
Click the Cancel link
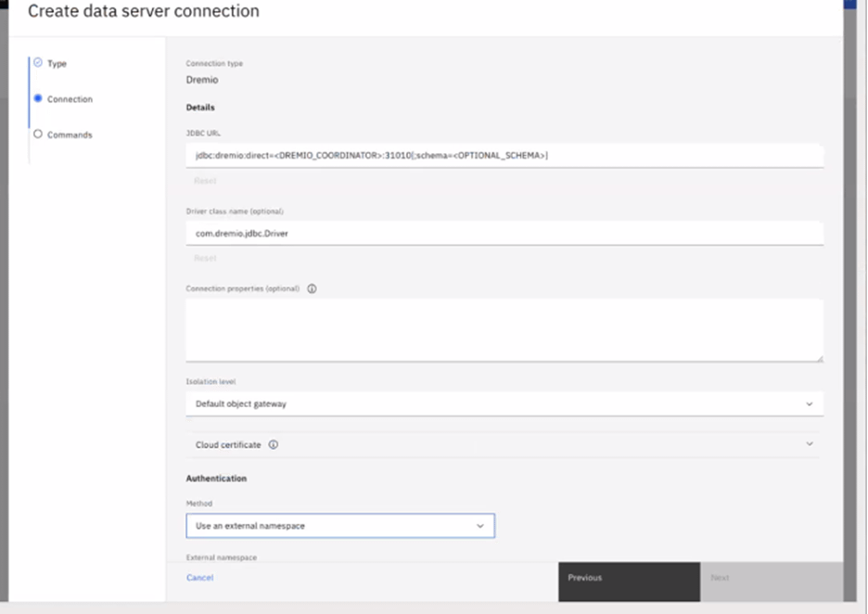point(199,578)
